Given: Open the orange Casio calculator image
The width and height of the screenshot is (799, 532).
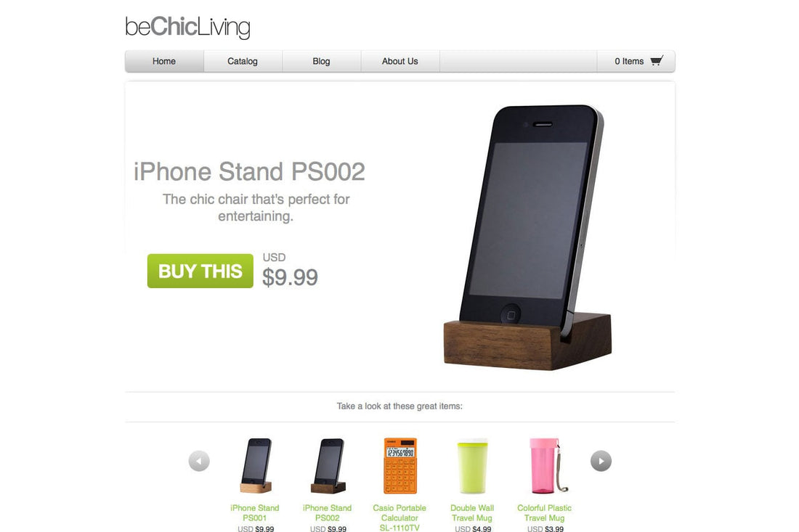Looking at the screenshot, I should [400, 466].
